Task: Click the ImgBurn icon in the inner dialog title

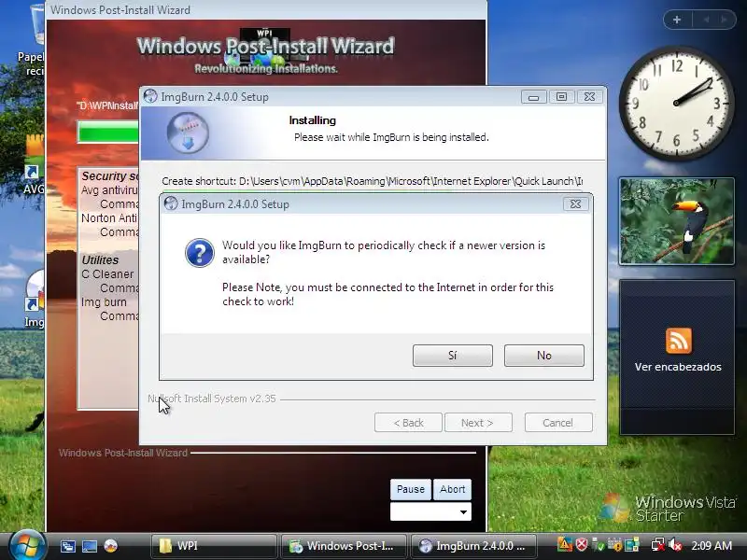Action: 171,203
